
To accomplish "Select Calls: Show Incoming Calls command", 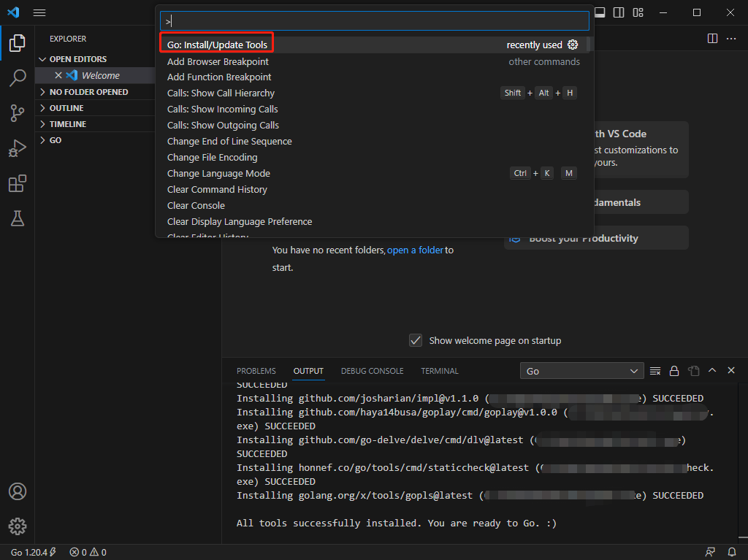I will [373, 110].
